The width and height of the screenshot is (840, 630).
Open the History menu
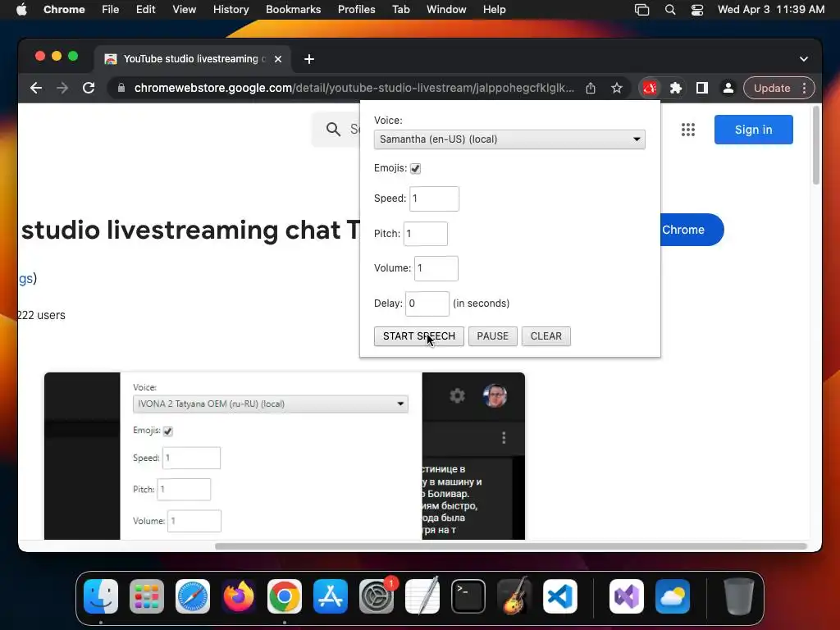point(231,10)
